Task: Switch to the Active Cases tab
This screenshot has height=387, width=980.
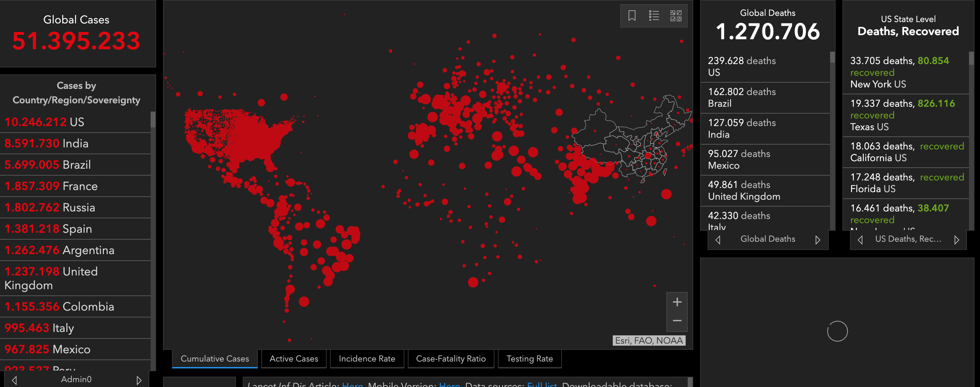Action: [x=294, y=358]
